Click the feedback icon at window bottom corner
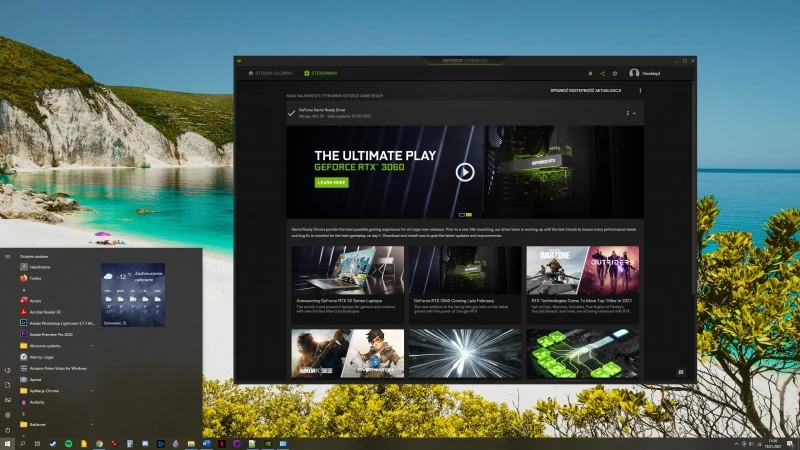The image size is (800, 450). pos(681,372)
